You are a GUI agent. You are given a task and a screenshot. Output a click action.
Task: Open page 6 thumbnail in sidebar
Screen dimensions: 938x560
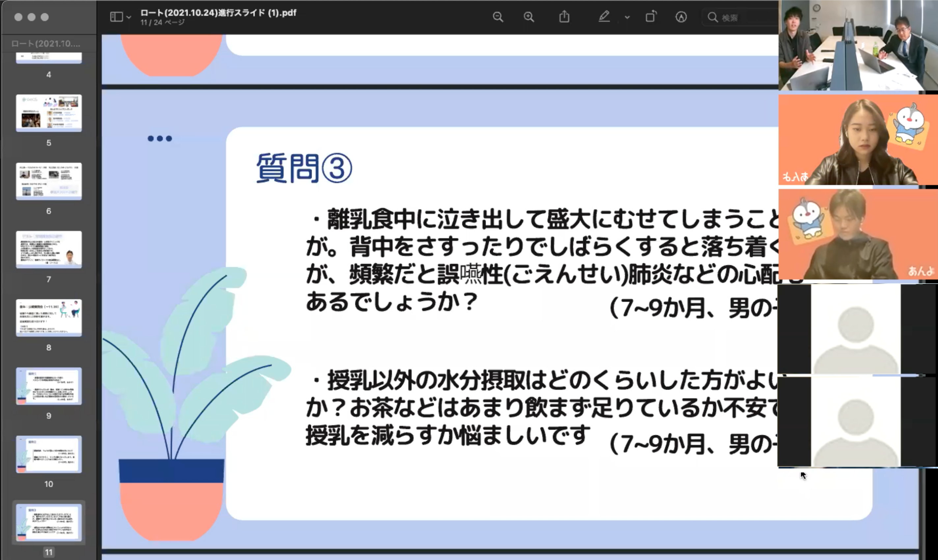[49, 181]
